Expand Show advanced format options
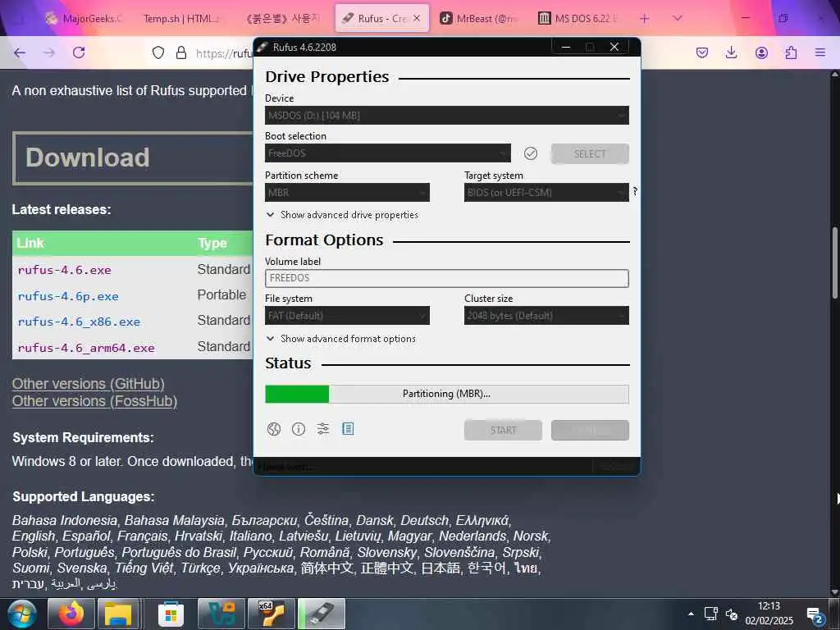 click(x=340, y=339)
